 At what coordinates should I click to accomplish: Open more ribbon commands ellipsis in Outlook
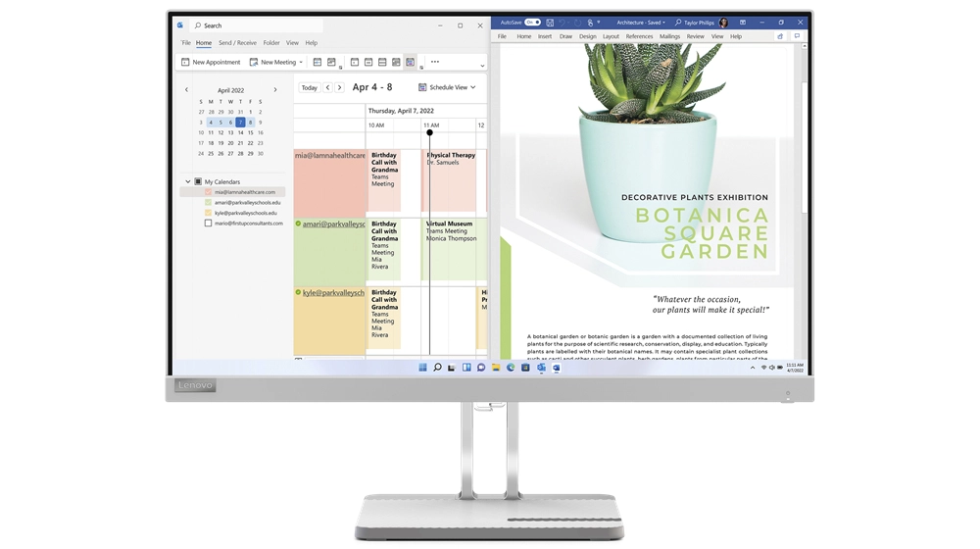[x=435, y=62]
